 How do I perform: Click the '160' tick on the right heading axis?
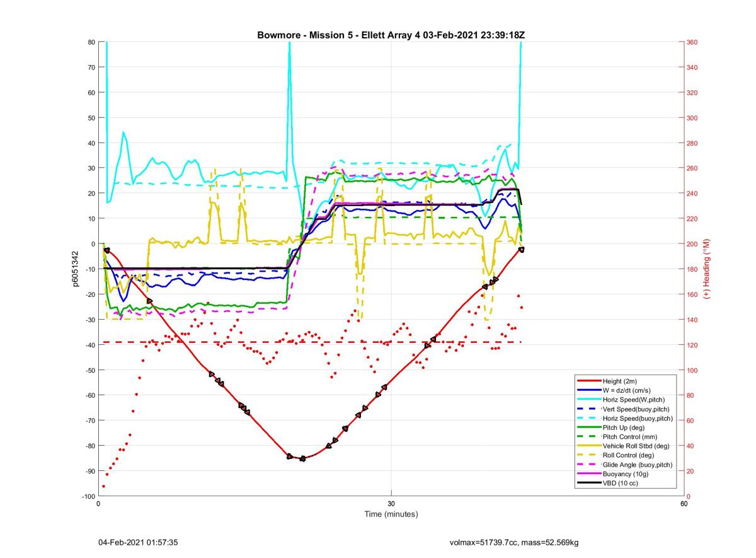pyautogui.click(x=693, y=294)
